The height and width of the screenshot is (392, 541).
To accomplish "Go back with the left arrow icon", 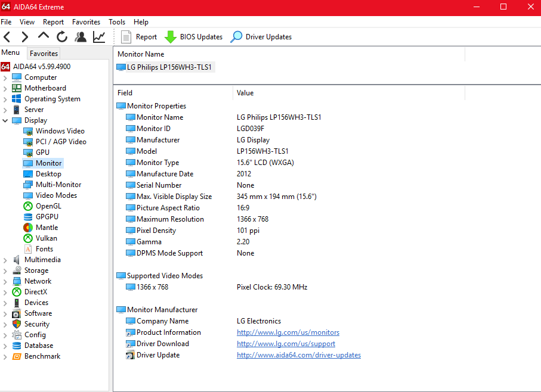I will click(7, 36).
